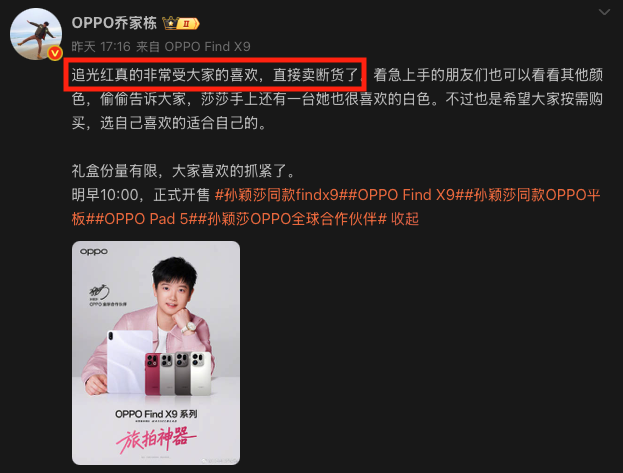Open the attached Find X9 poster image

tap(156, 353)
